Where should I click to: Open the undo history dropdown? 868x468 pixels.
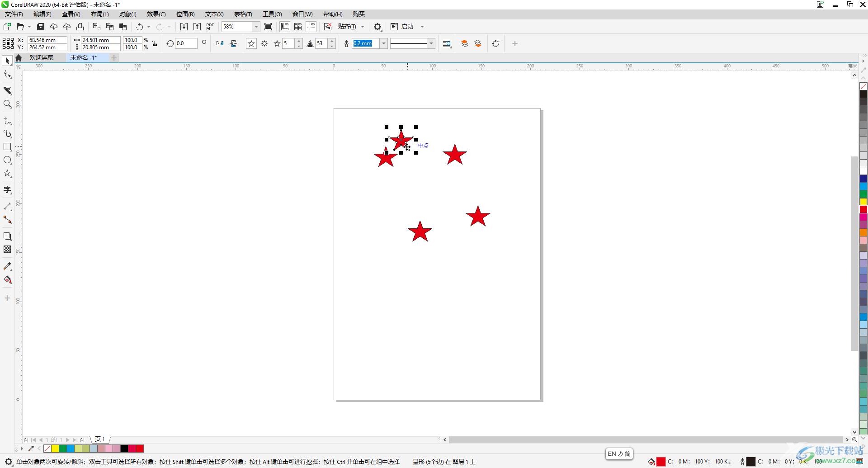(149, 27)
